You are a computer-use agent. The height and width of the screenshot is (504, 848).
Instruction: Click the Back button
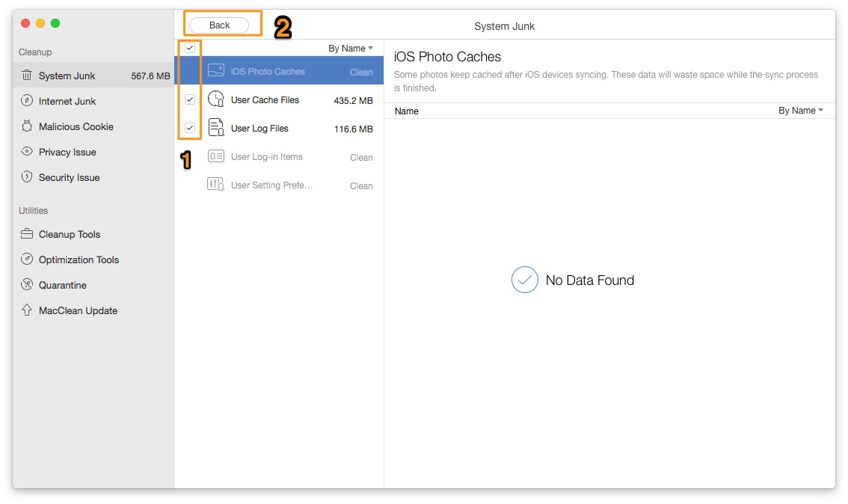[x=219, y=25]
